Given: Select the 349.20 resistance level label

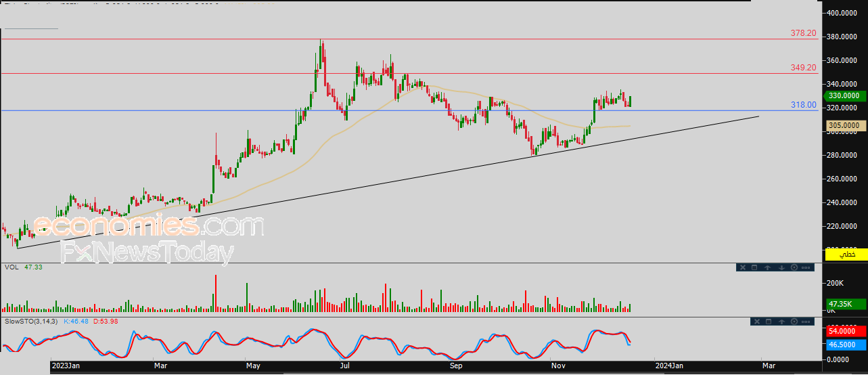Looking at the screenshot, I should 804,68.
